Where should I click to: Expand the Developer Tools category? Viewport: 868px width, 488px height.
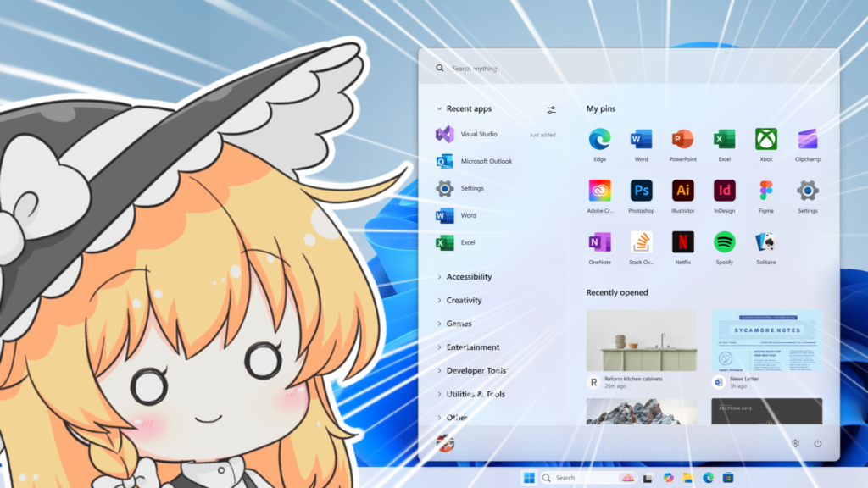coord(476,371)
